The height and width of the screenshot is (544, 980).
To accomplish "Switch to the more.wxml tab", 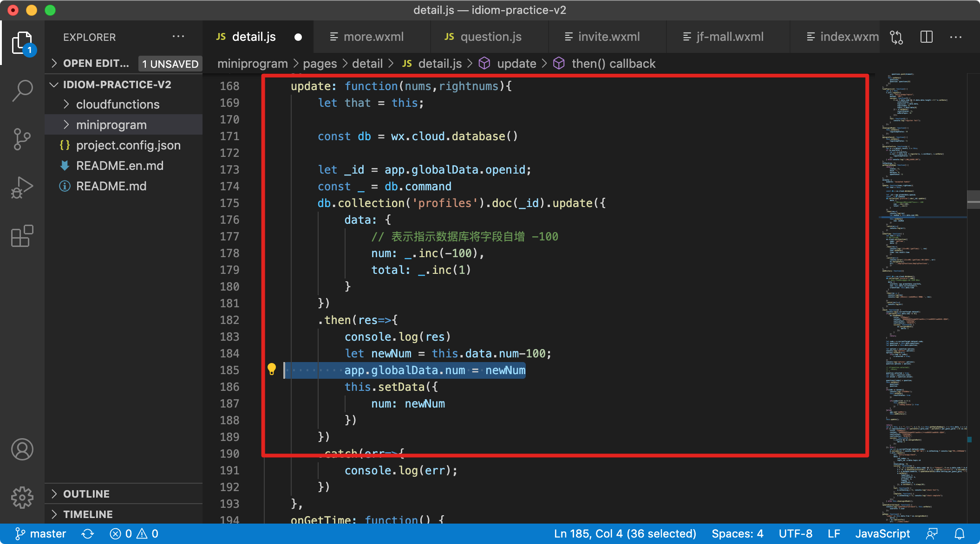I will (373, 37).
